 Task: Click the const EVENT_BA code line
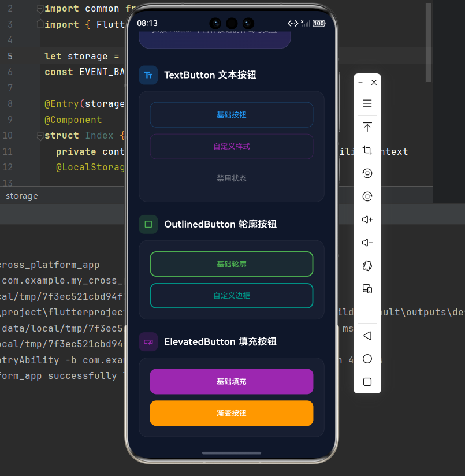(x=85, y=72)
